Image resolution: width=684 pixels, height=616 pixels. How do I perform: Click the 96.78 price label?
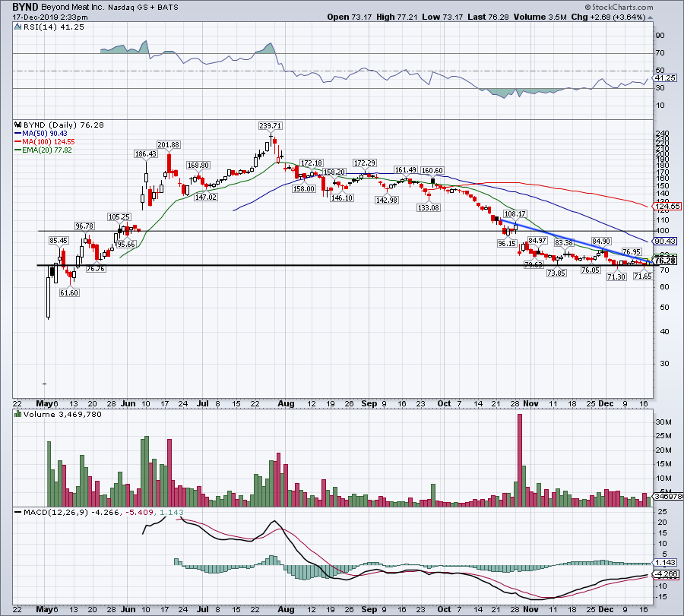[84, 226]
